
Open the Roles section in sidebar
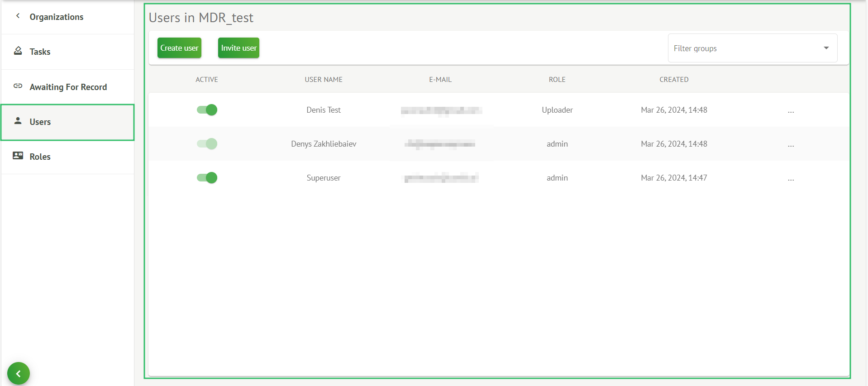tap(40, 157)
